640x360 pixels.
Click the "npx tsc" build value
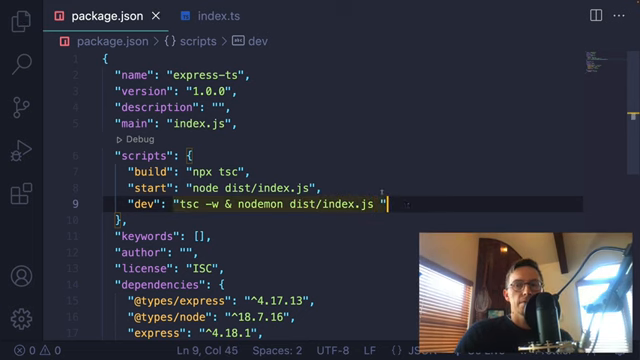pyautogui.click(x=215, y=172)
